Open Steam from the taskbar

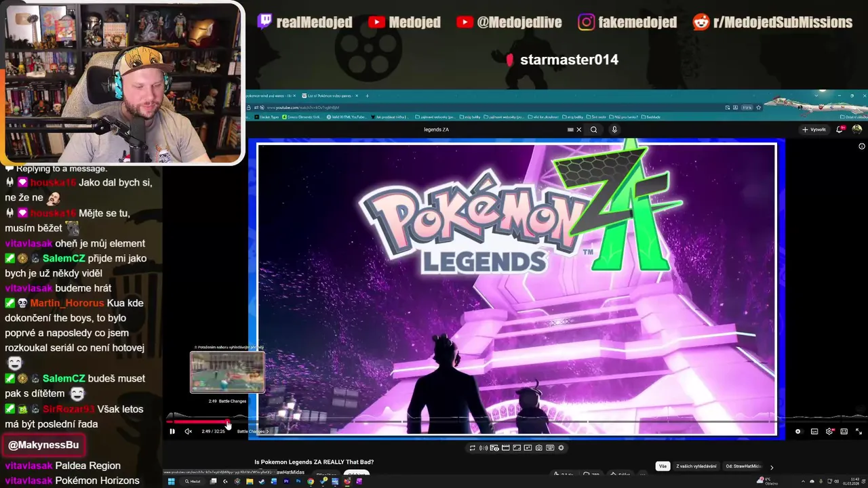(x=262, y=481)
